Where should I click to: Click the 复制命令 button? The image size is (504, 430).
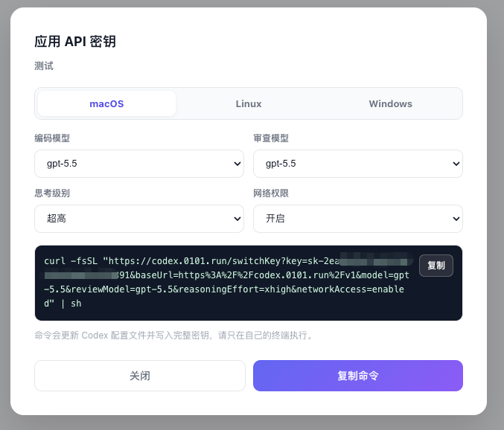click(358, 376)
